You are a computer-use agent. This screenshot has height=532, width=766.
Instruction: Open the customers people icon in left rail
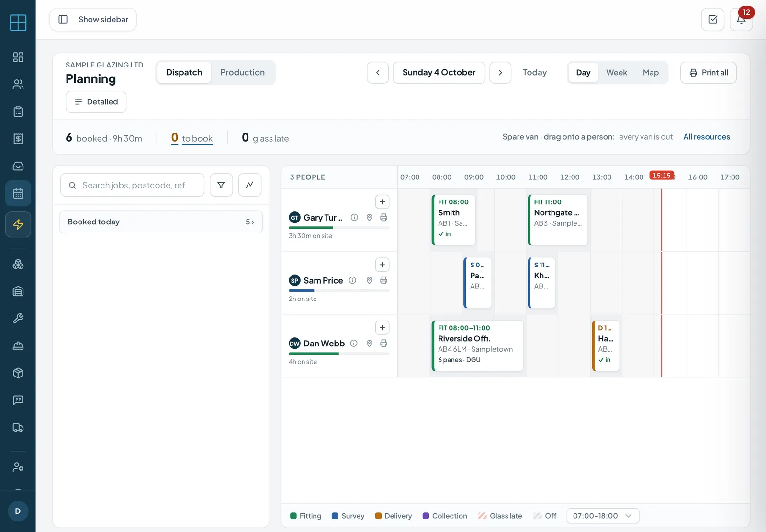18,84
